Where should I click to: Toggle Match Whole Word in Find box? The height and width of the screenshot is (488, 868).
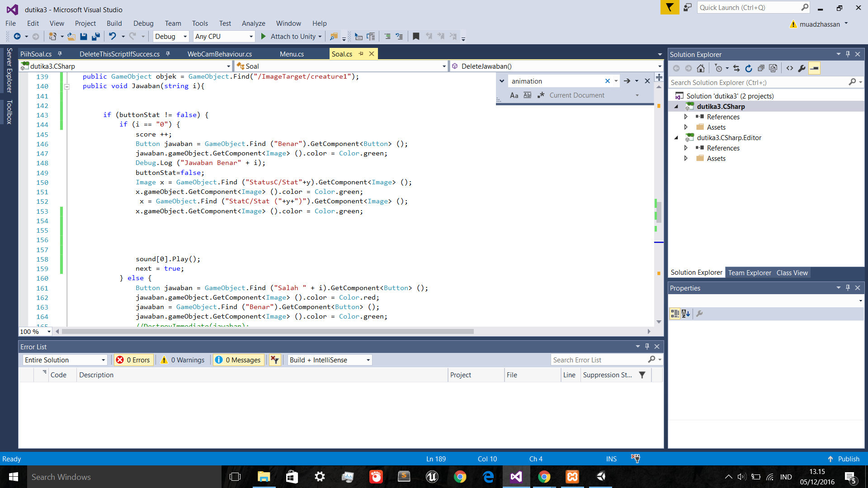528,95
